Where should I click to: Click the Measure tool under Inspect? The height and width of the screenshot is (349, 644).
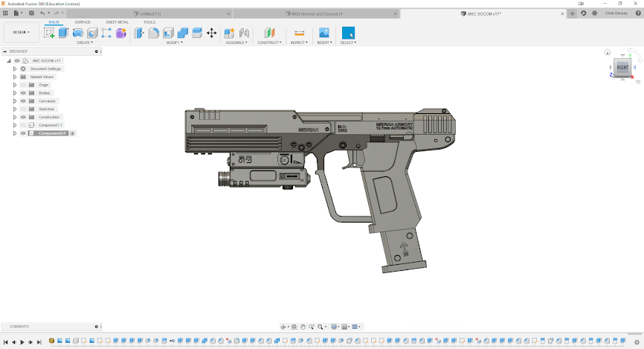299,33
